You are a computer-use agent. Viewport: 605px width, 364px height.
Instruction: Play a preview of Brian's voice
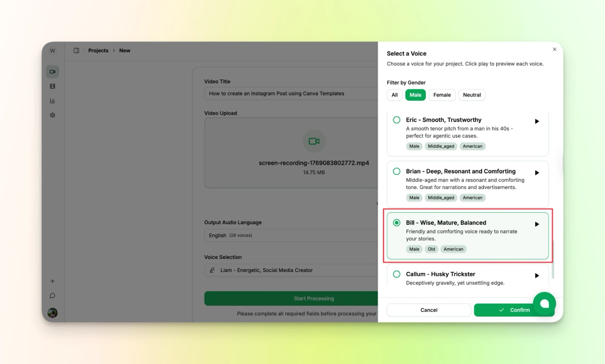537,173
